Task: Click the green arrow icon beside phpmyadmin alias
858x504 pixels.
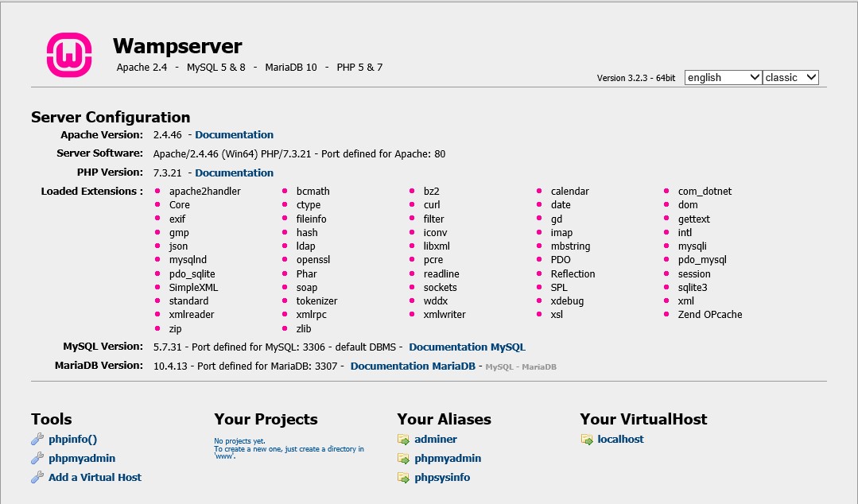Action: coord(403,459)
